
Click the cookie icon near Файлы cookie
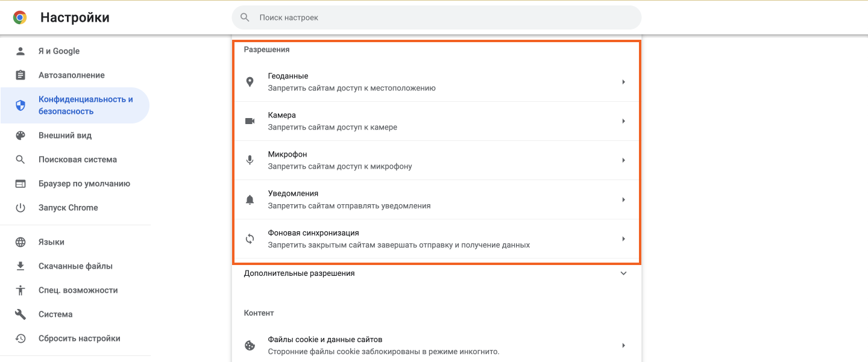pos(250,345)
